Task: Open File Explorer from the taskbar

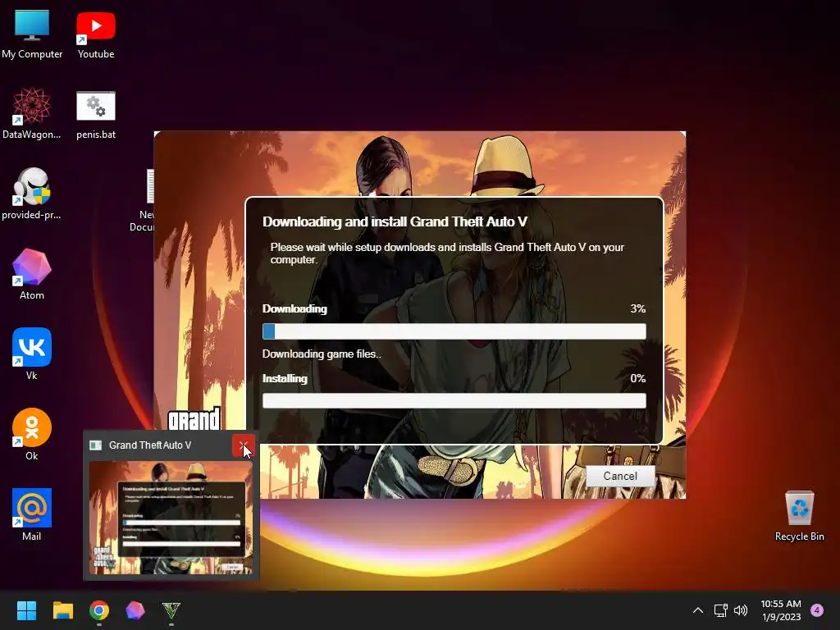Action: tap(62, 610)
